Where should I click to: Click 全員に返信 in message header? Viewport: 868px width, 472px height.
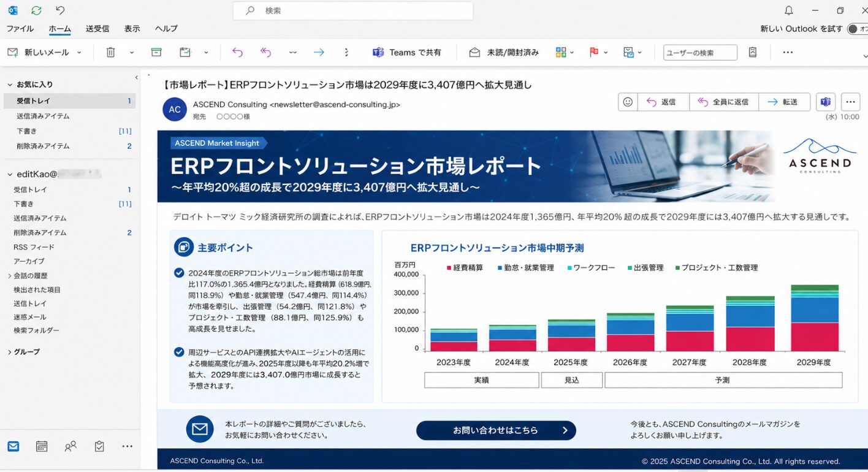click(724, 102)
